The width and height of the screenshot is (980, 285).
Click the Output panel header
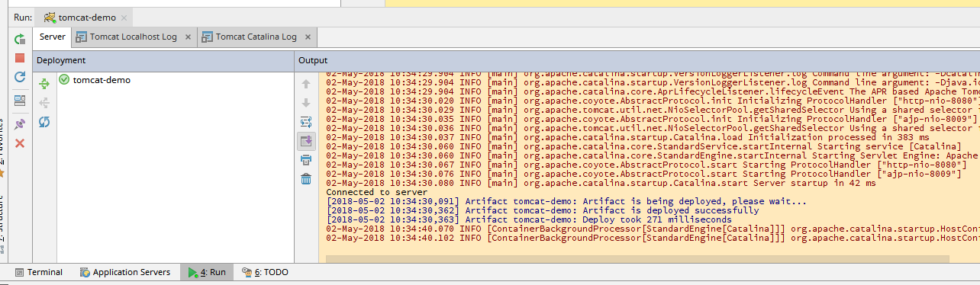point(637,60)
